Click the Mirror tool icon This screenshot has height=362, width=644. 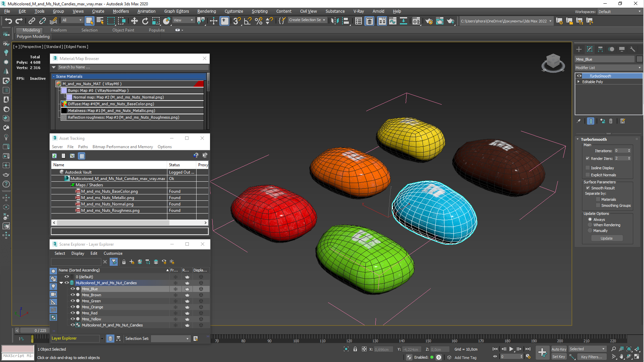click(335, 21)
